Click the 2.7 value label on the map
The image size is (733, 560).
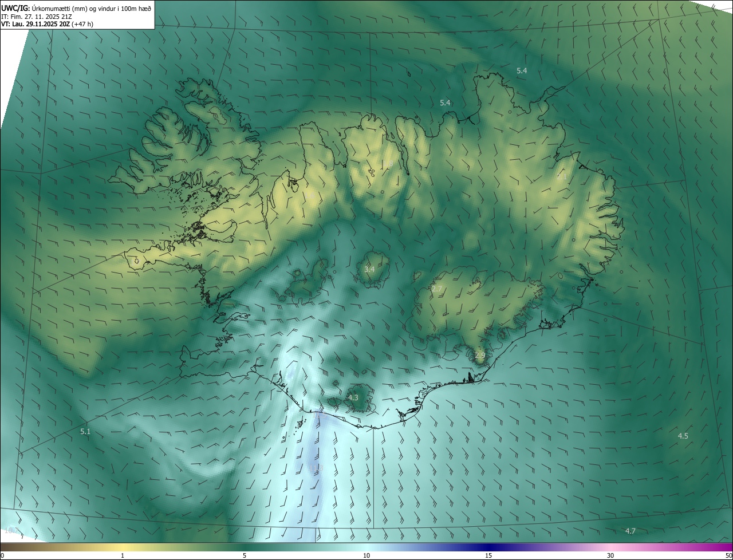coord(437,289)
